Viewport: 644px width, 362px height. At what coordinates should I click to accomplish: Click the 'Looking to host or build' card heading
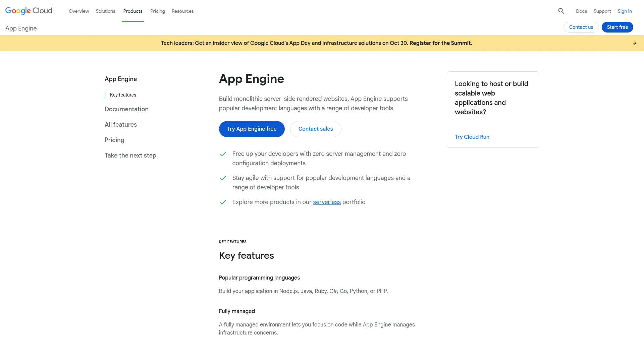(x=491, y=98)
